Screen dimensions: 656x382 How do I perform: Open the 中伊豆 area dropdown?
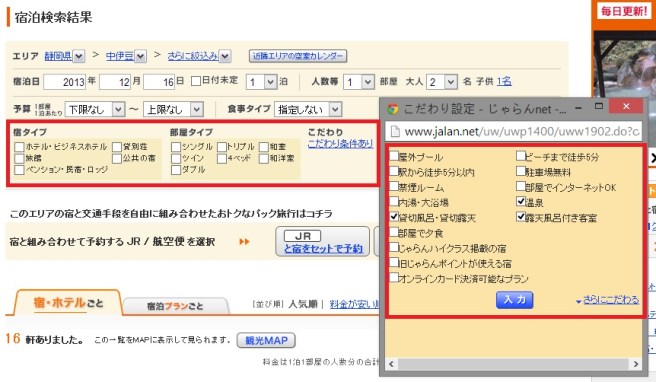pos(141,56)
